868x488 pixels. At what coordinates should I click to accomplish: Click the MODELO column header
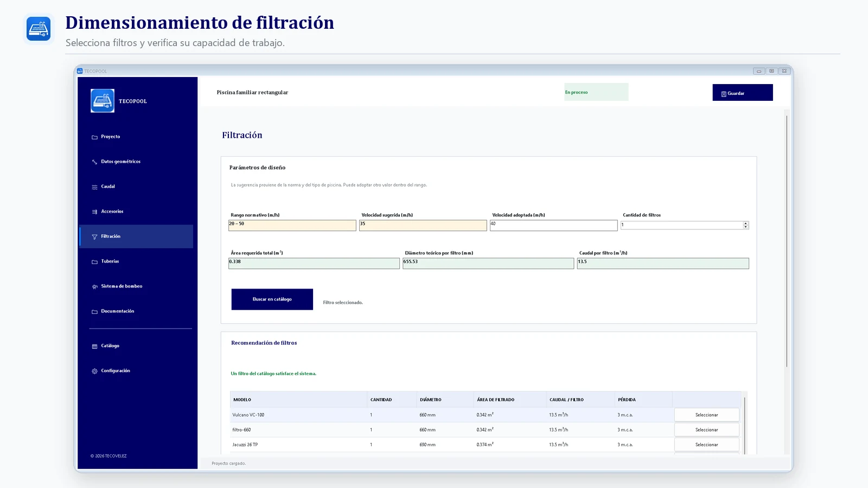[298, 400]
